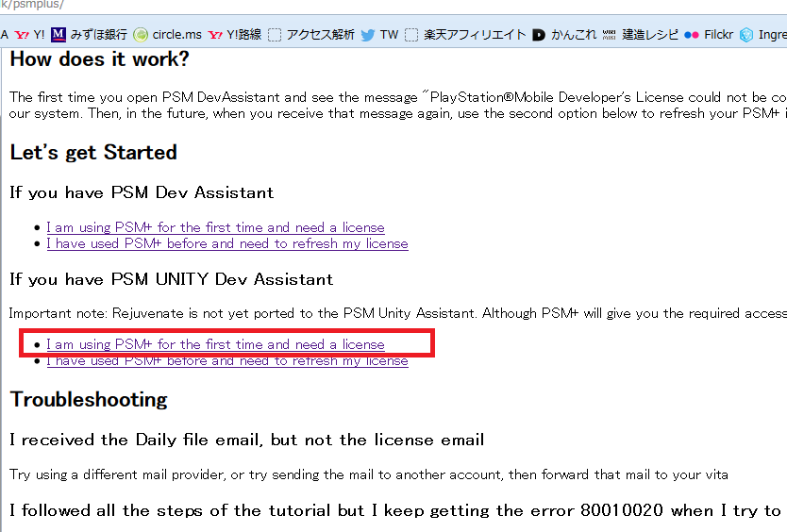The height and width of the screenshot is (532, 787).
Task: Open the Twitter TW bookmark
Action: (380, 35)
